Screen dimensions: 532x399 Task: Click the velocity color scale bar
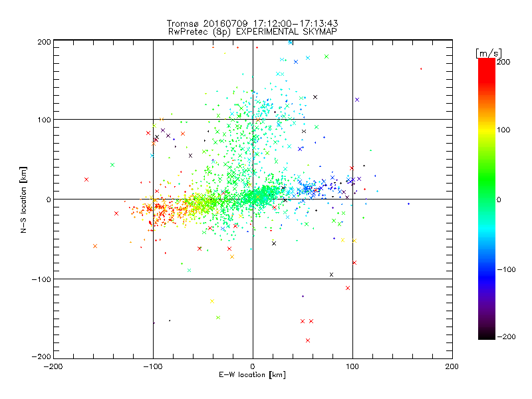[x=487, y=199]
